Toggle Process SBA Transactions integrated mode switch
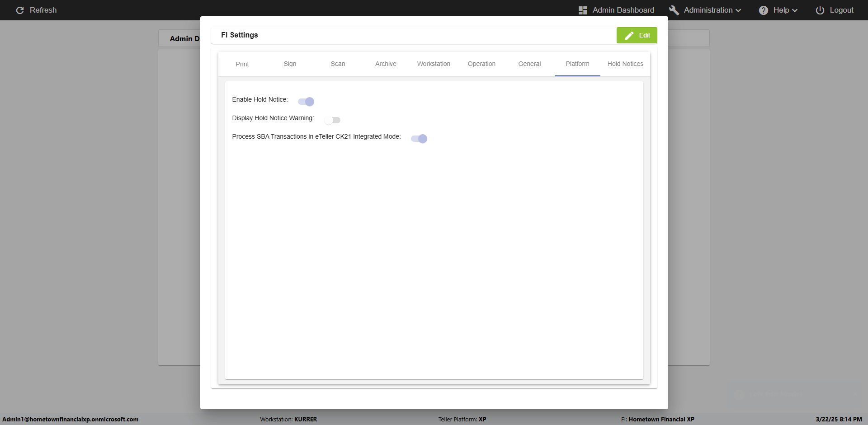The image size is (868, 425). (x=419, y=139)
